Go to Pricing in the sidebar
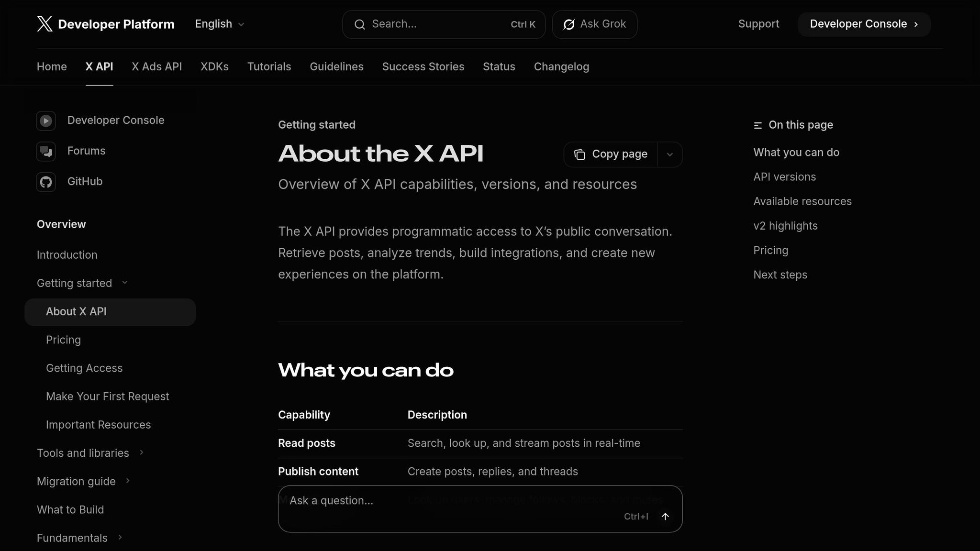This screenshot has width=980, height=551. (63, 340)
